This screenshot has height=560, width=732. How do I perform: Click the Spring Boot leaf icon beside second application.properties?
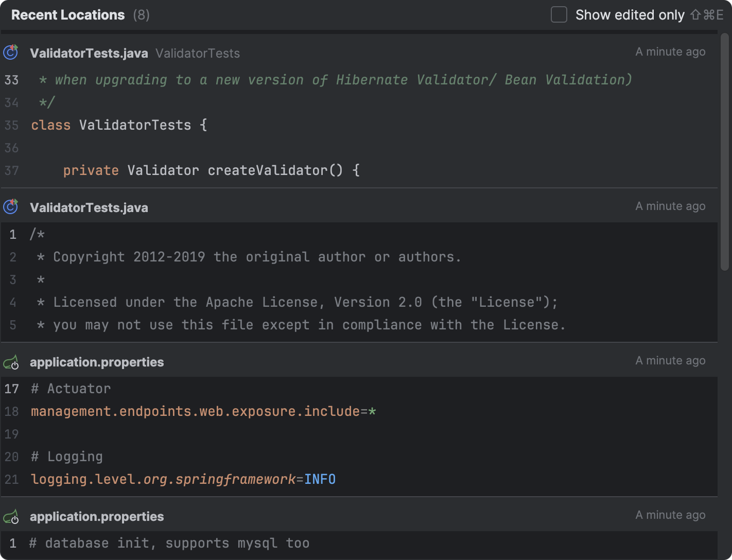[10, 516]
